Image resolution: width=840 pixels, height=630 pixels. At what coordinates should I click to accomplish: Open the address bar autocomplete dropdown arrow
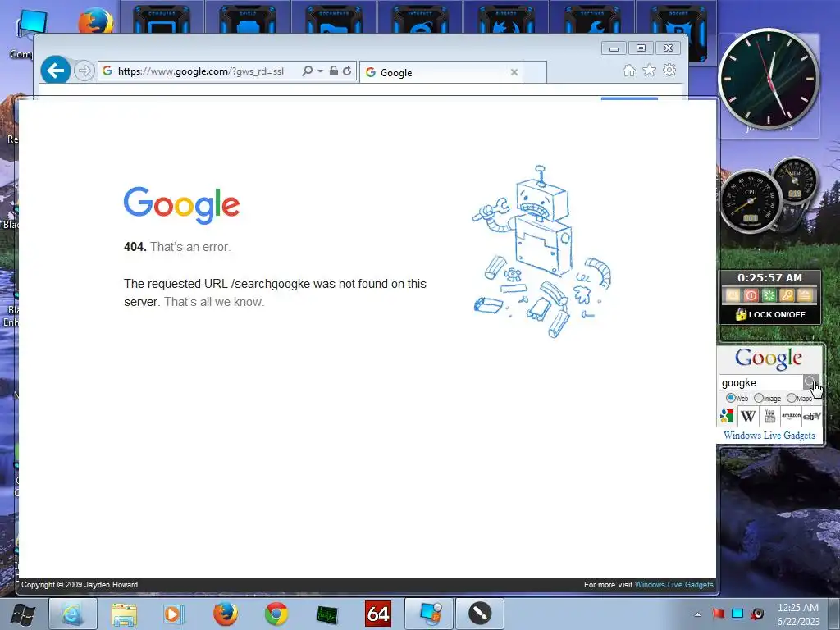pos(321,71)
